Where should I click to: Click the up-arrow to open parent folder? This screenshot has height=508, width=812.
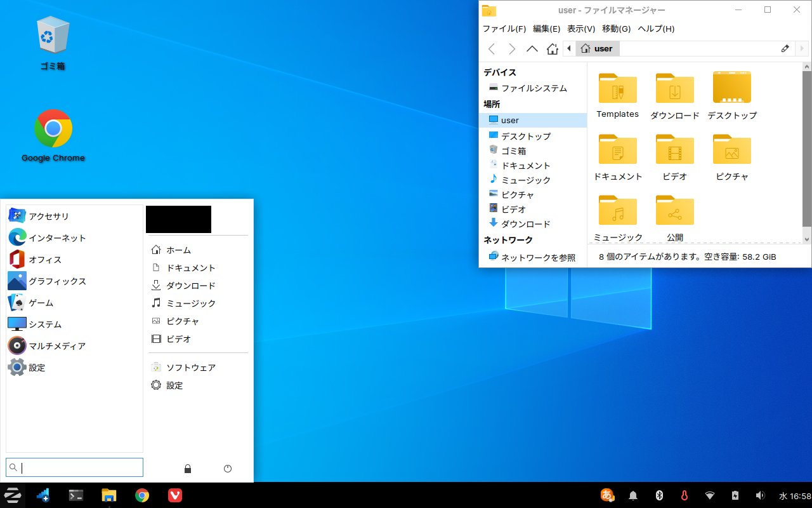tap(532, 48)
